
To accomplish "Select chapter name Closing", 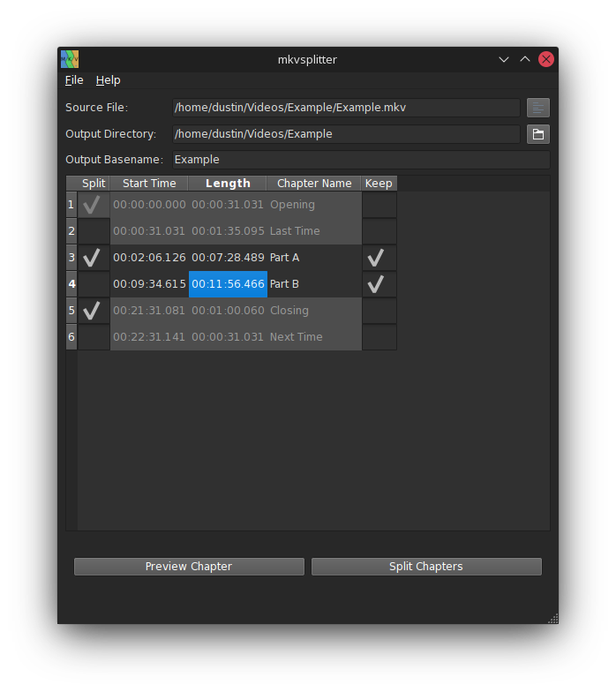I will tap(314, 311).
